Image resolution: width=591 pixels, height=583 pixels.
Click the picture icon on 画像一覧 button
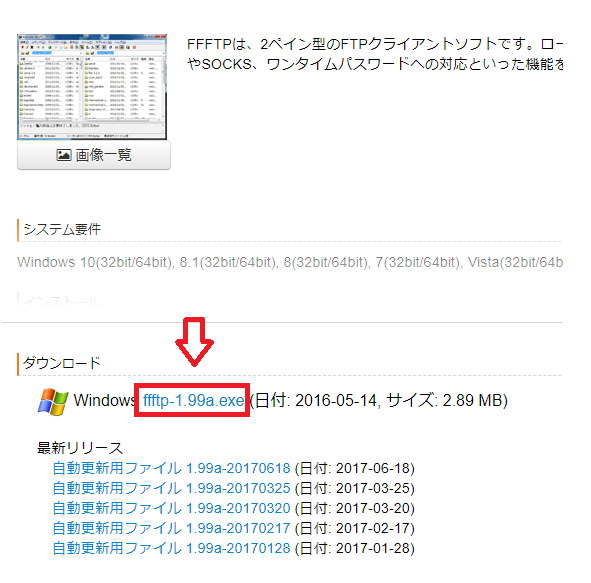(x=64, y=155)
